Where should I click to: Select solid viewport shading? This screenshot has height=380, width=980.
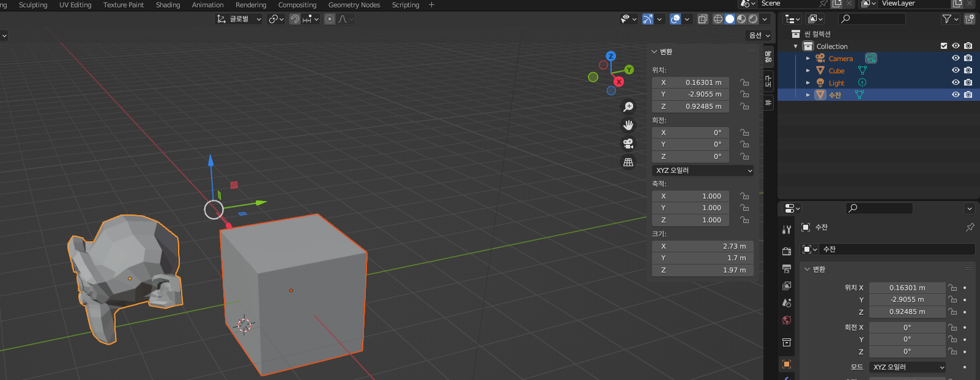[730, 19]
